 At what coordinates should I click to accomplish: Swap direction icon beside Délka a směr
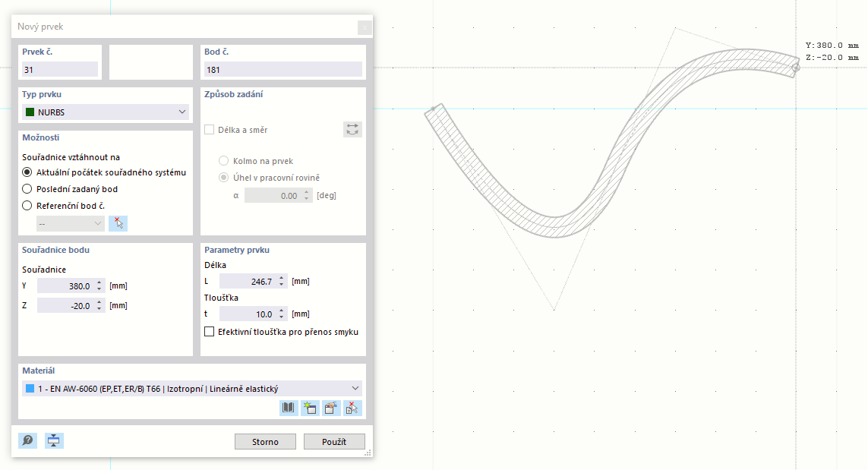352,130
